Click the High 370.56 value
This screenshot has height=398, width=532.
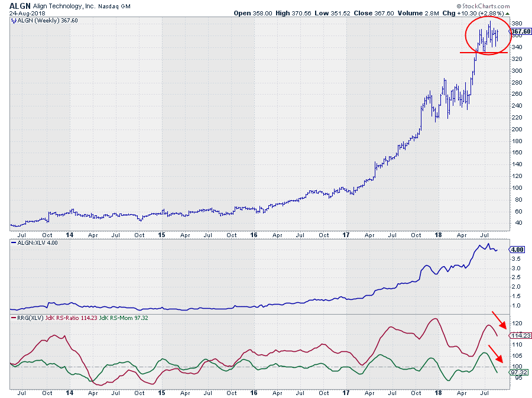point(293,13)
